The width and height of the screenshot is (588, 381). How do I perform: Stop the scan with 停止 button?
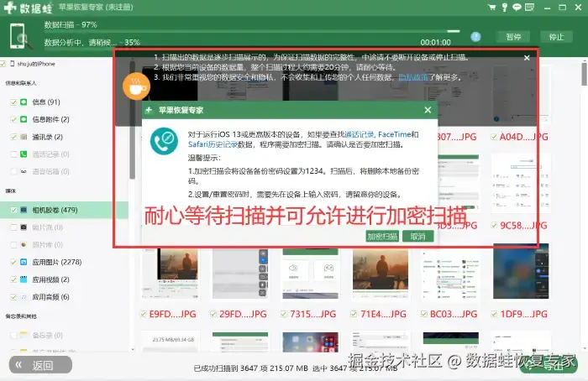click(x=556, y=37)
